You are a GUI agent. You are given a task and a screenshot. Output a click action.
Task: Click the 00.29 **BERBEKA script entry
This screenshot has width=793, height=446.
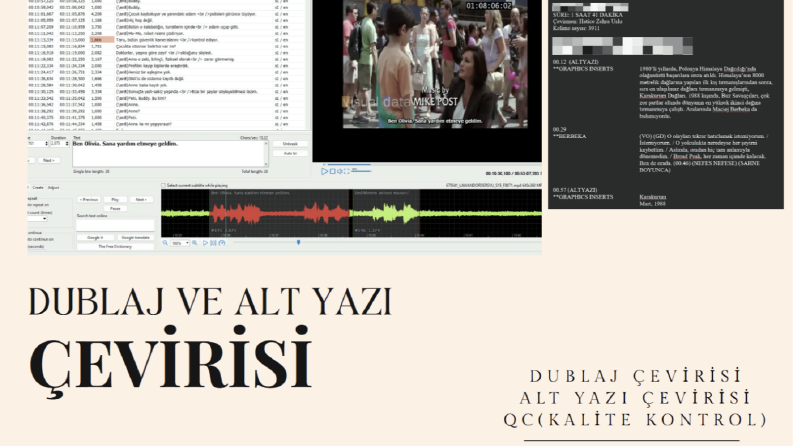pos(660,150)
